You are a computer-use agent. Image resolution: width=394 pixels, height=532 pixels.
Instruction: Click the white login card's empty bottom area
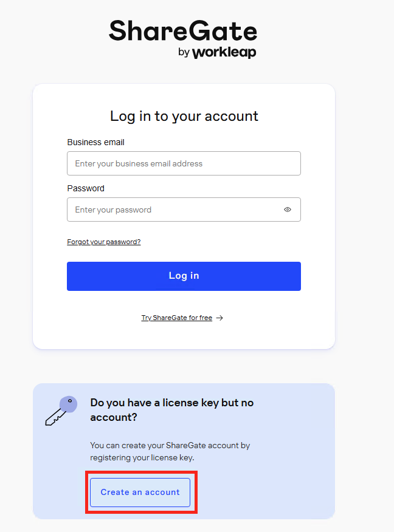point(184,336)
